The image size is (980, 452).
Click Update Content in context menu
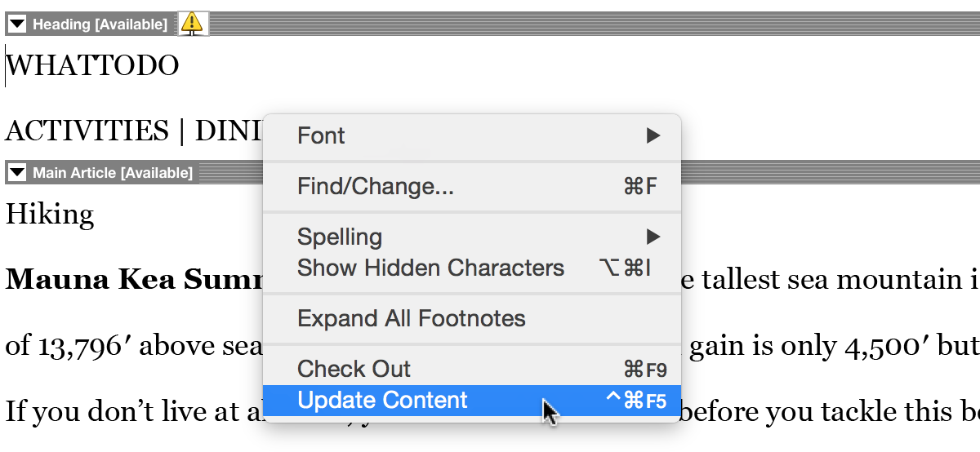382,401
